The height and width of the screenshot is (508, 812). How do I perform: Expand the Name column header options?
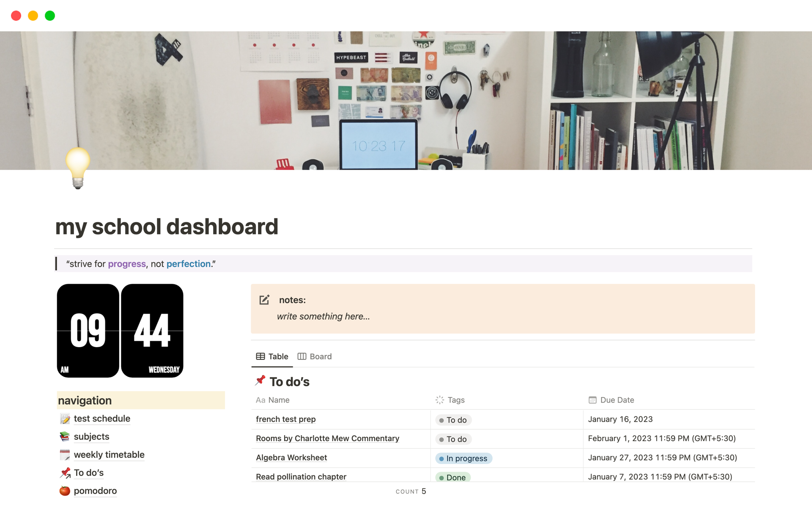pos(272,400)
